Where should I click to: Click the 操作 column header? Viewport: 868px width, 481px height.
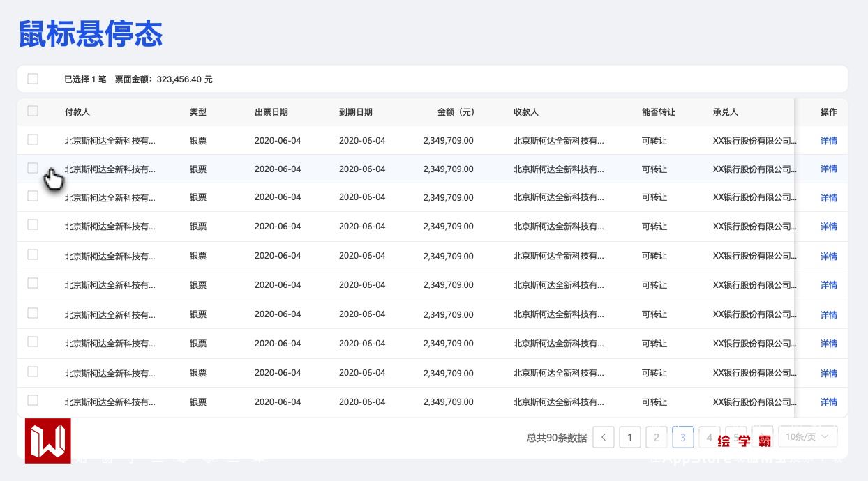click(829, 112)
